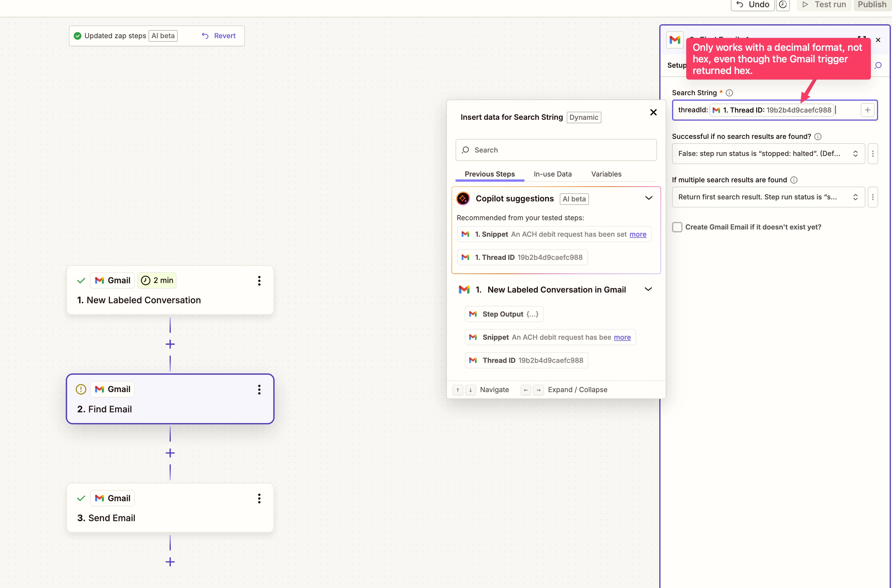Collapse the Copilot suggestions section

[649, 198]
